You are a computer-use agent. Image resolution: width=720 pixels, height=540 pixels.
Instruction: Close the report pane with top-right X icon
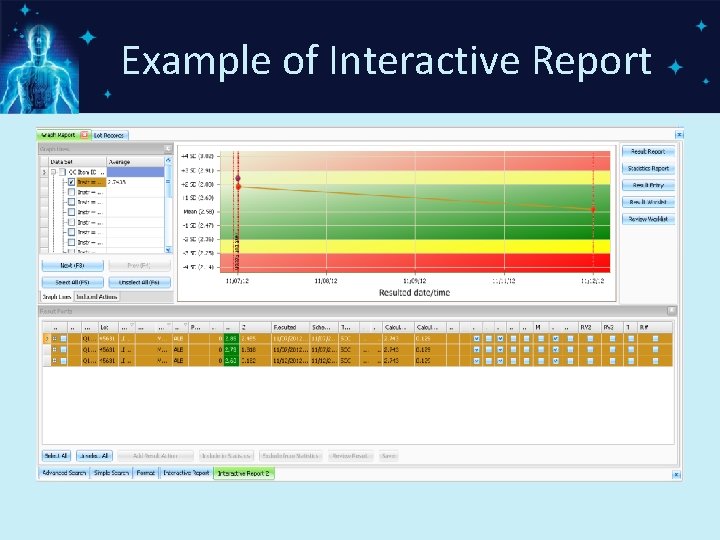pos(679,135)
